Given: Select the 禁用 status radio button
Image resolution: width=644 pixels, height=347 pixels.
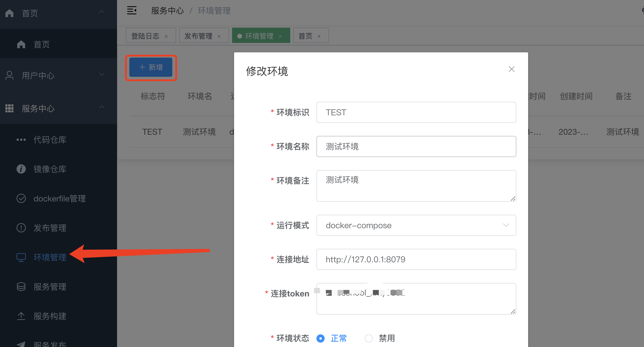Looking at the screenshot, I should 368,338.
